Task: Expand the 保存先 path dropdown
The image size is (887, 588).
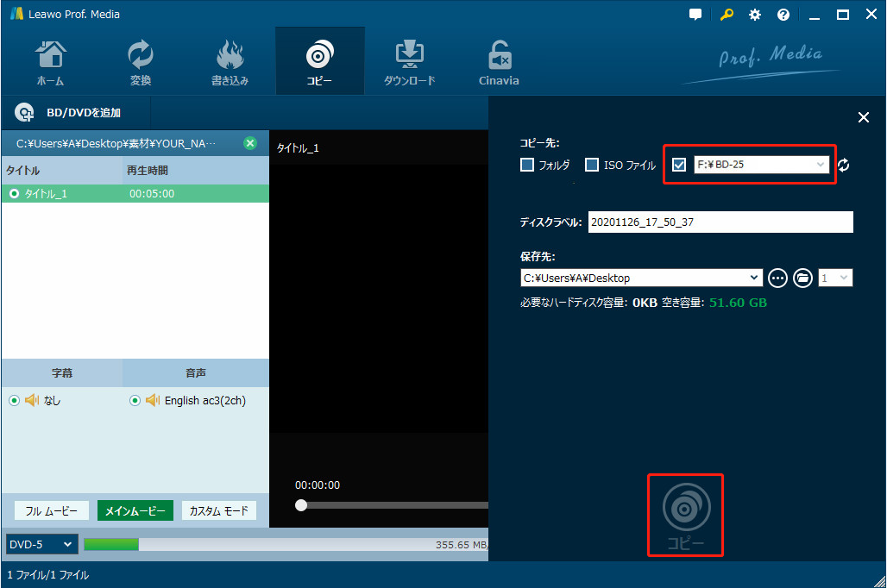Action: (x=755, y=278)
